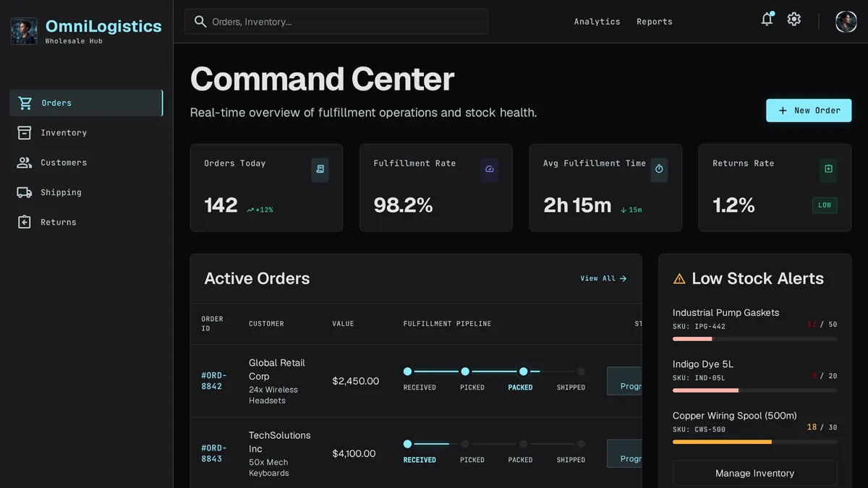Click the Fulfillment Pipeline column header
The height and width of the screenshot is (488, 868).
coord(447,323)
